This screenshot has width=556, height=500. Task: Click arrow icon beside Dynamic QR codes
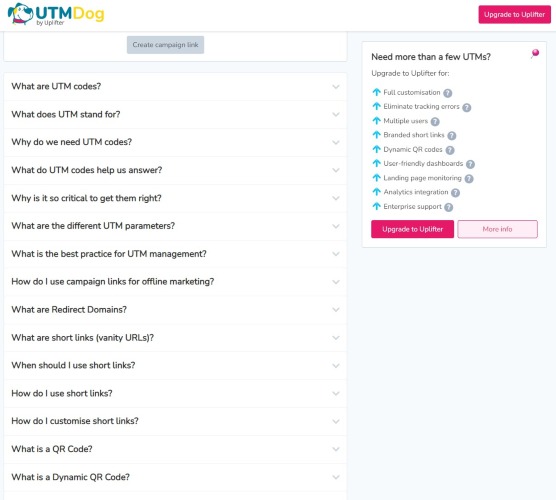point(376,149)
